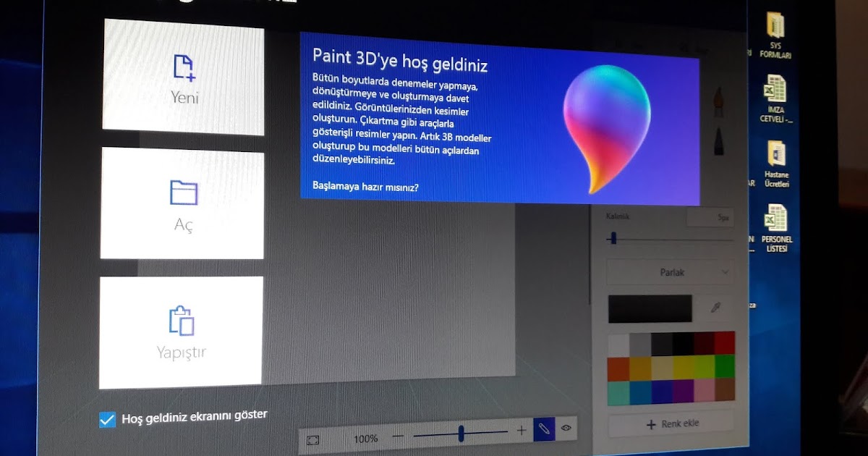This screenshot has width=868, height=456.
Task: Select the pink color swatch
Action: point(704,389)
